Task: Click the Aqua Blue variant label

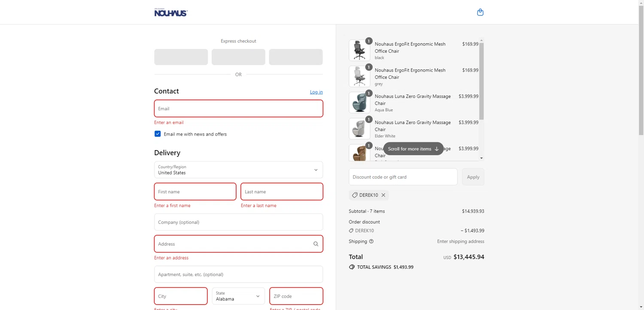Action: coord(384,110)
